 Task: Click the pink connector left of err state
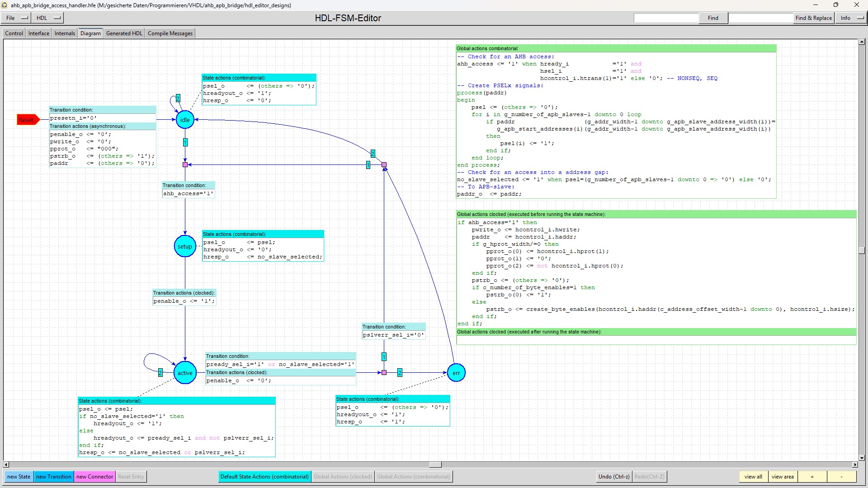(x=384, y=373)
